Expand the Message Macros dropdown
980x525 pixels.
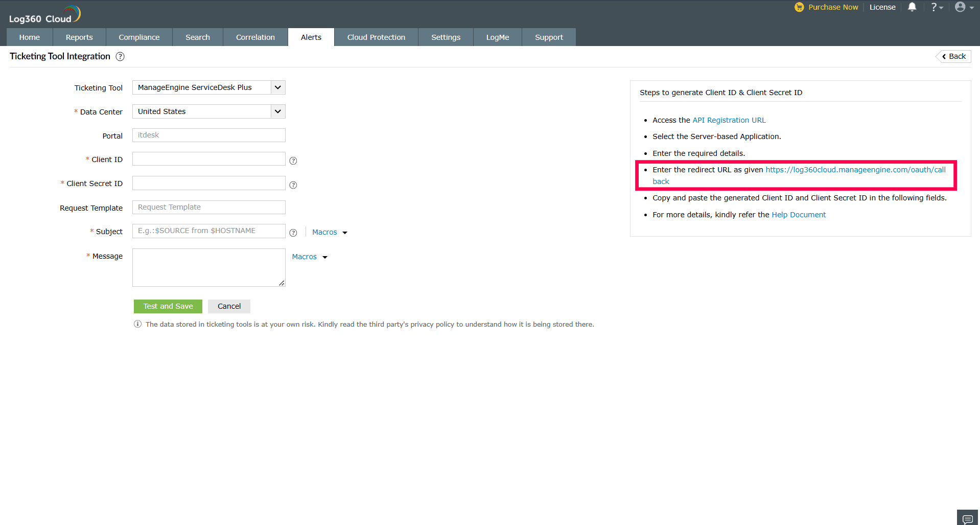310,257
